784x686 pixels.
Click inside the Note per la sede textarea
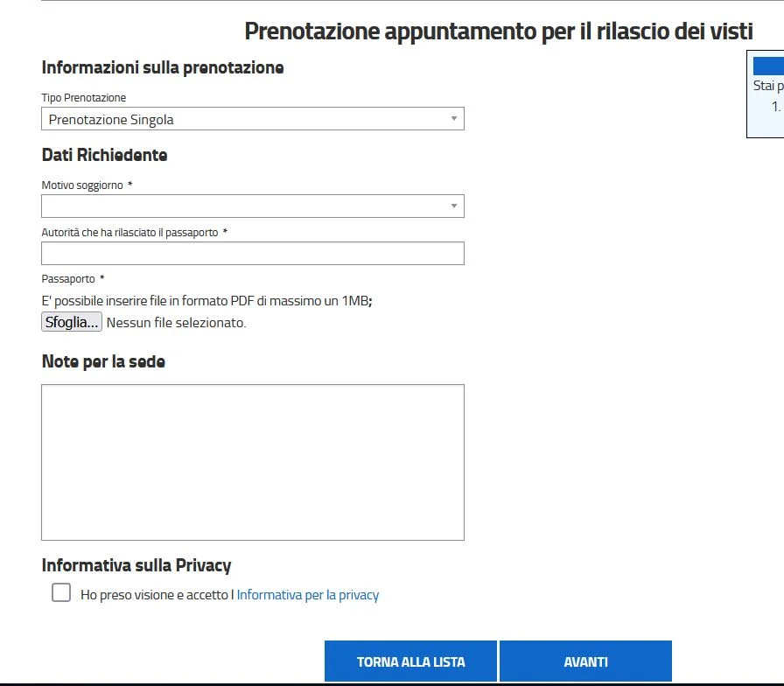click(x=252, y=462)
